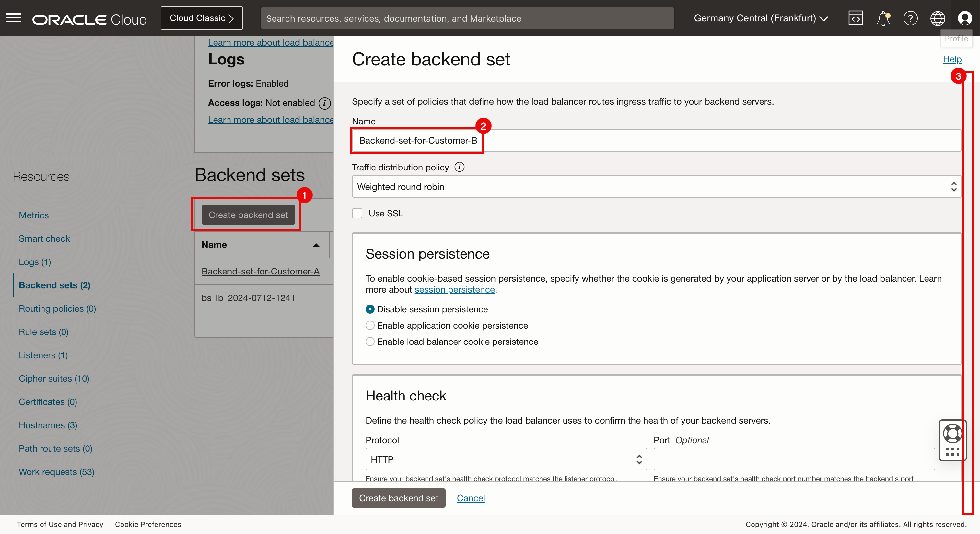Open the language globe icon
This screenshot has height=534, width=980.
pyautogui.click(x=938, y=18)
